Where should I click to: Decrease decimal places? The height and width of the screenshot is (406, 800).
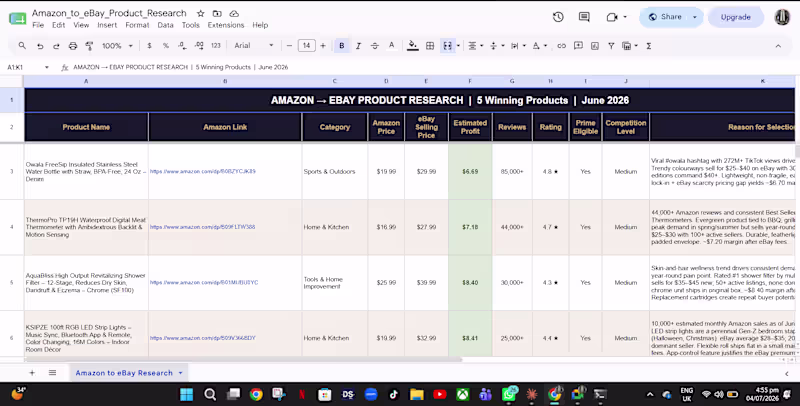182,46
